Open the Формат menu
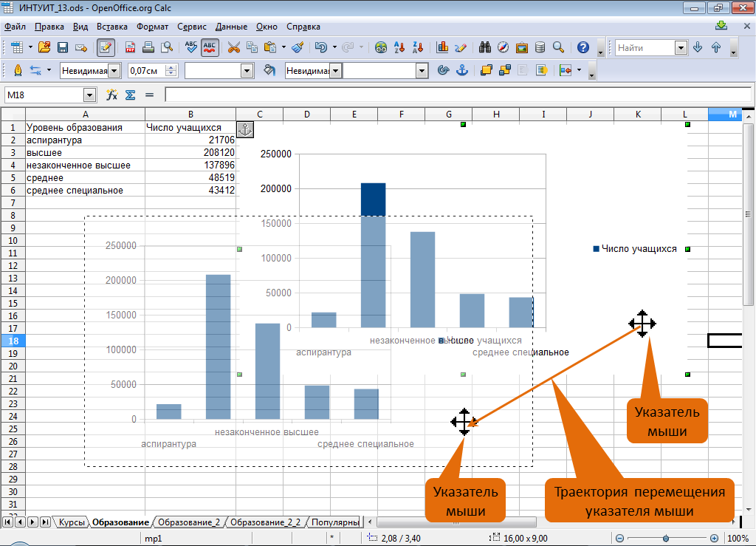The height and width of the screenshot is (546, 756). coord(152,27)
